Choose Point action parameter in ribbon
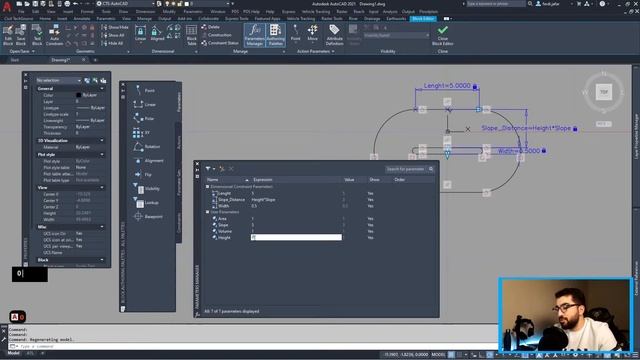This screenshot has width=640, height=360. click(296, 33)
